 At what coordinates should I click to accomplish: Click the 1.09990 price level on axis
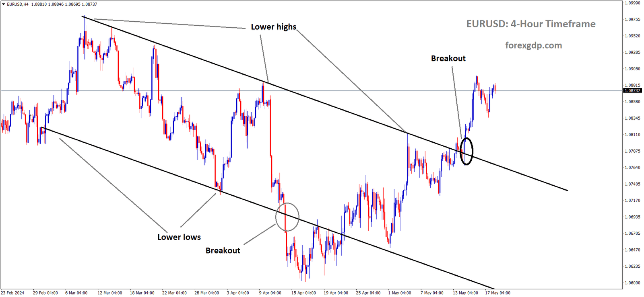pyautogui.click(x=632, y=3)
